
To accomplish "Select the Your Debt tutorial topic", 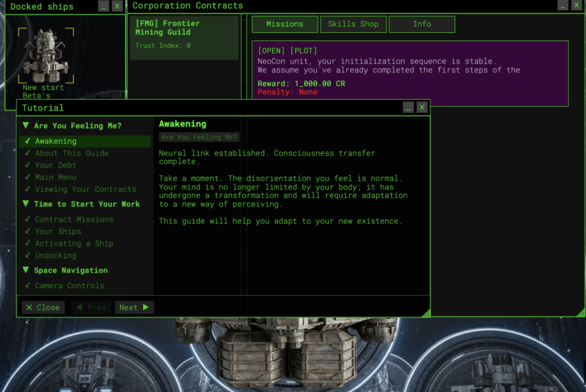I will tap(56, 165).
